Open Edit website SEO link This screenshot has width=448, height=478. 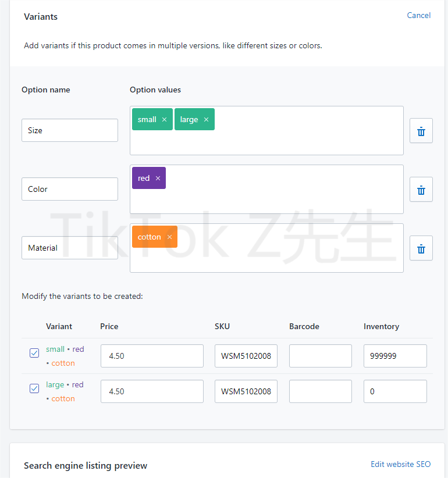400,464
